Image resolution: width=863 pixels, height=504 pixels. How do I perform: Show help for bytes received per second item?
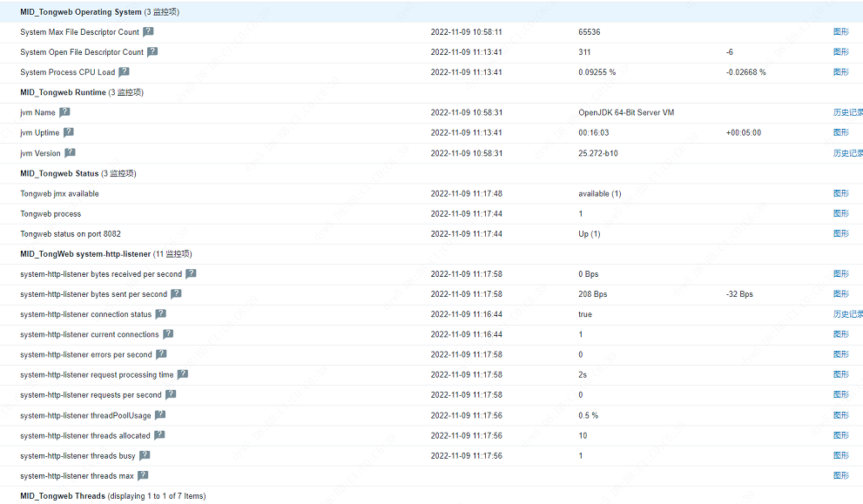point(191,273)
